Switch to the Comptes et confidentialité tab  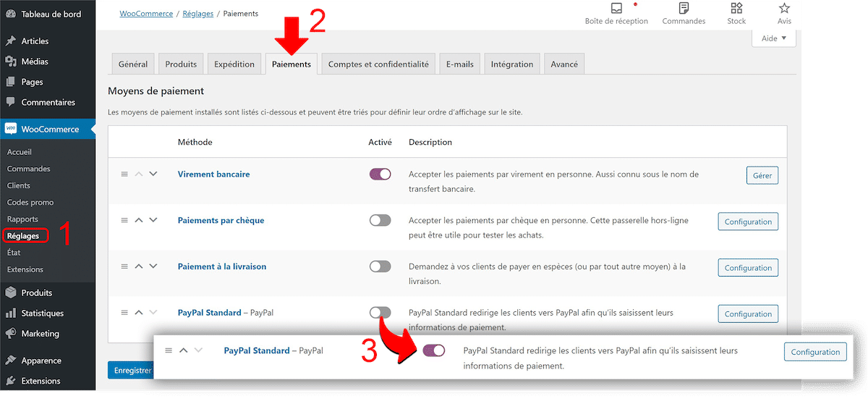378,64
